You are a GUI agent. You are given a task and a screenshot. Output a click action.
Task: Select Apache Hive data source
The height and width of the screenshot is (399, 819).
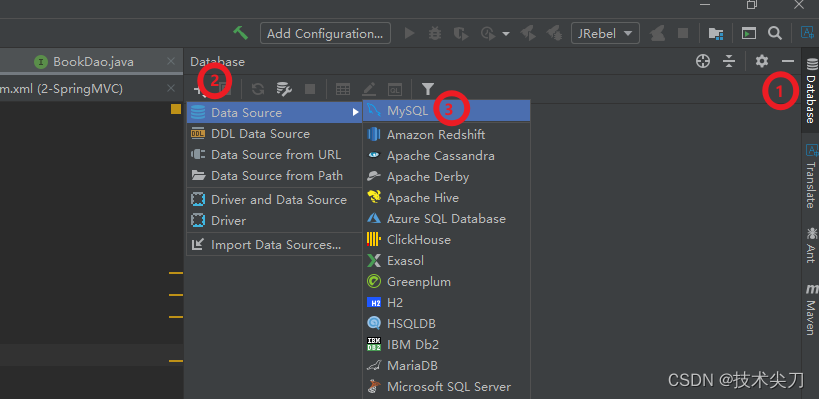tap(447, 197)
